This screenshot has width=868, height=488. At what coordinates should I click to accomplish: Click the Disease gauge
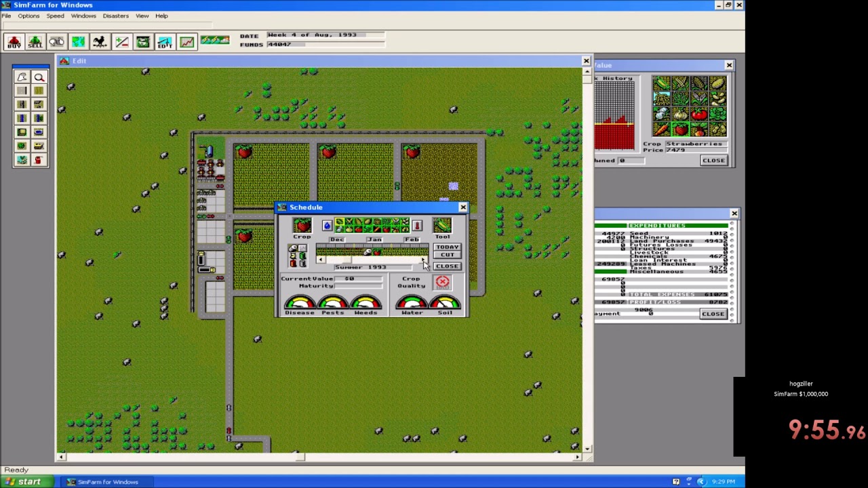pyautogui.click(x=300, y=302)
